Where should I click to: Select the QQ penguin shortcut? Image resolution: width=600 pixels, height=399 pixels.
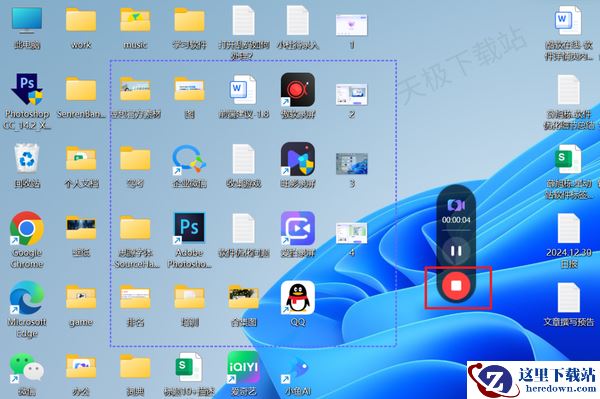pyautogui.click(x=298, y=298)
